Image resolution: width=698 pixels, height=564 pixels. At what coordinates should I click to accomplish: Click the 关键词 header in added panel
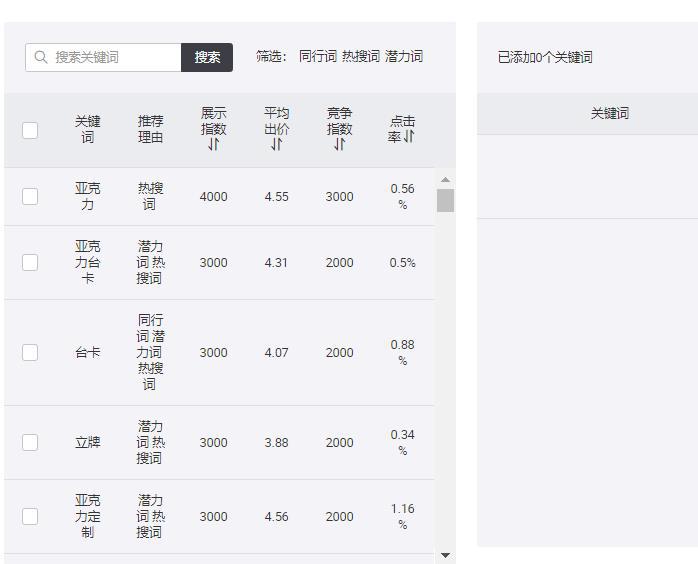click(609, 114)
